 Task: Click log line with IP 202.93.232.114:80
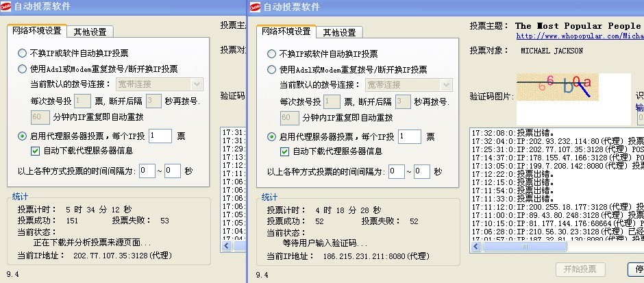point(558,141)
